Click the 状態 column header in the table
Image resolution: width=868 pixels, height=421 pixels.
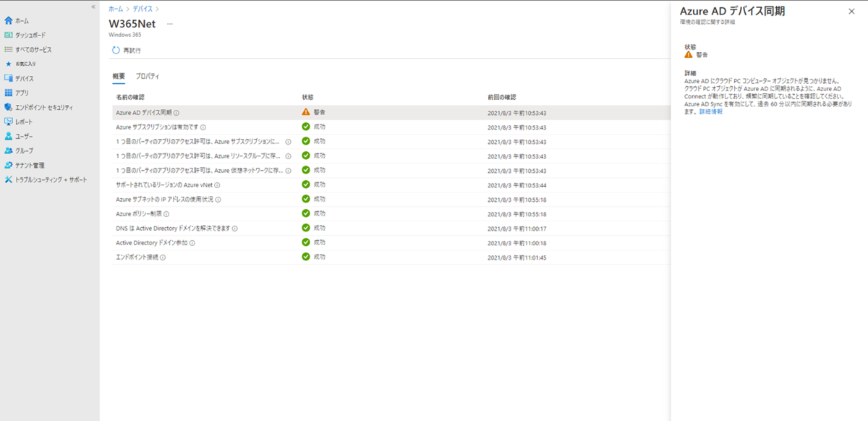tap(307, 97)
